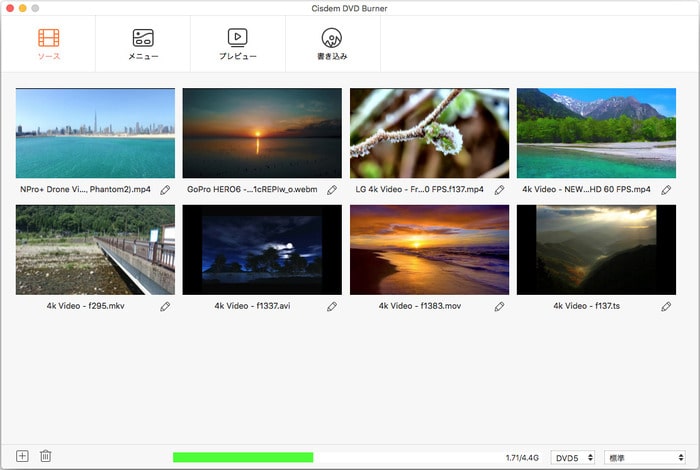Open the DVD5 disc type dropdown

575,457
